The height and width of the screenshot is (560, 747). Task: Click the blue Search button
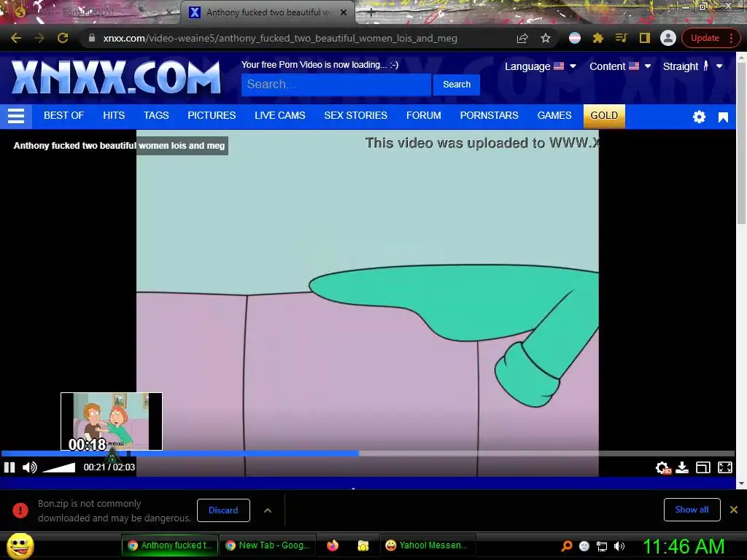pyautogui.click(x=457, y=85)
